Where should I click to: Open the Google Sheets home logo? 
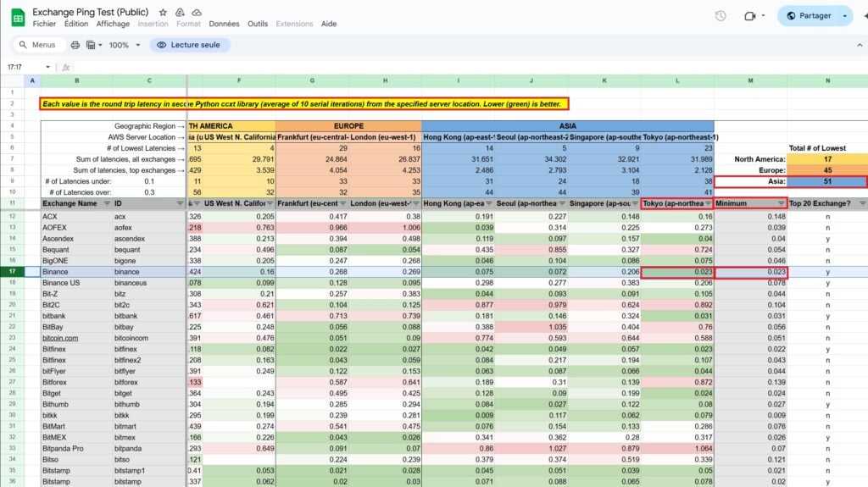[18, 17]
